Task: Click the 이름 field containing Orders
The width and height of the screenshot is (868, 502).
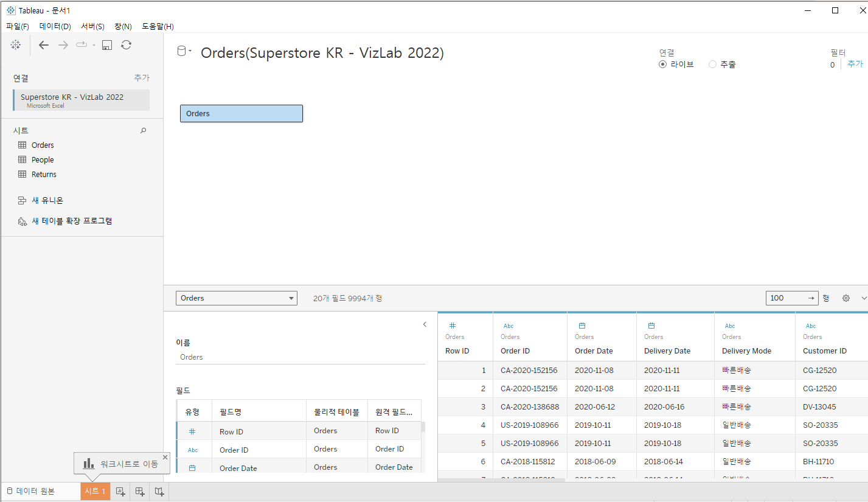Action: 300,357
